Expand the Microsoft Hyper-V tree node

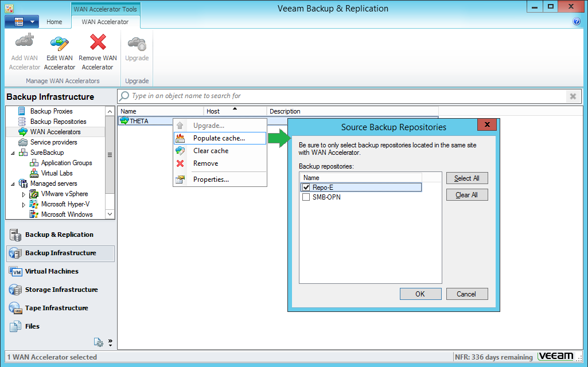(x=24, y=205)
